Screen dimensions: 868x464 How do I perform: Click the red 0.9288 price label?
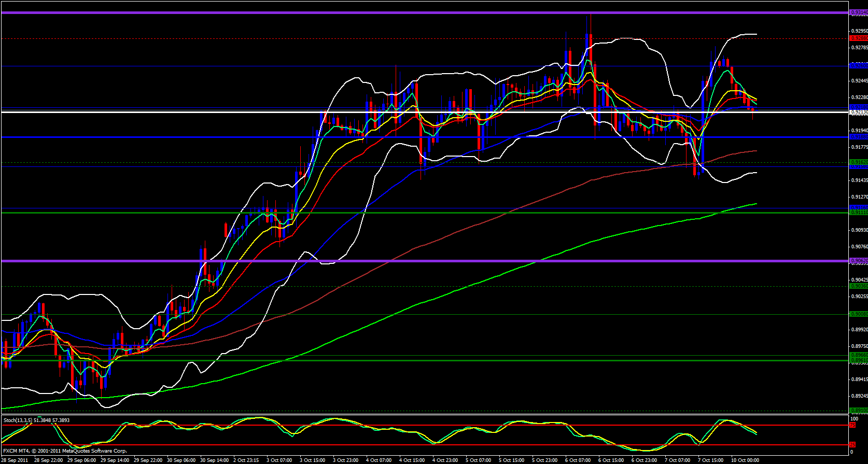[858, 38]
